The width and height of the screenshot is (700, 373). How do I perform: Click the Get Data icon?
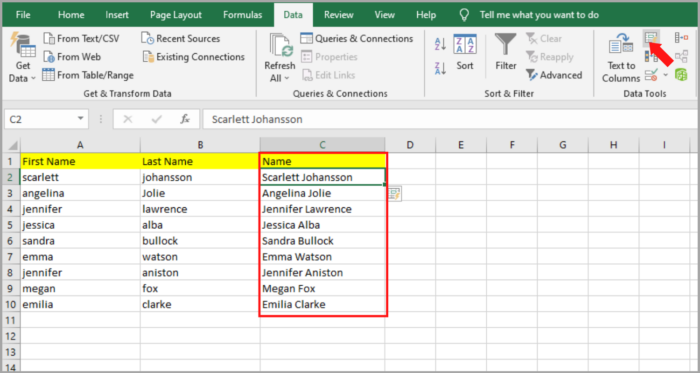23,45
